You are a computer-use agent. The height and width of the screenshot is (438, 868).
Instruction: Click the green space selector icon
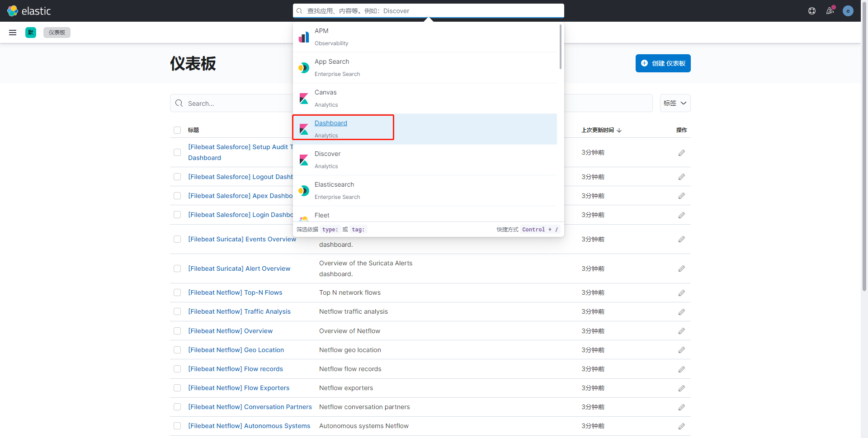point(31,33)
